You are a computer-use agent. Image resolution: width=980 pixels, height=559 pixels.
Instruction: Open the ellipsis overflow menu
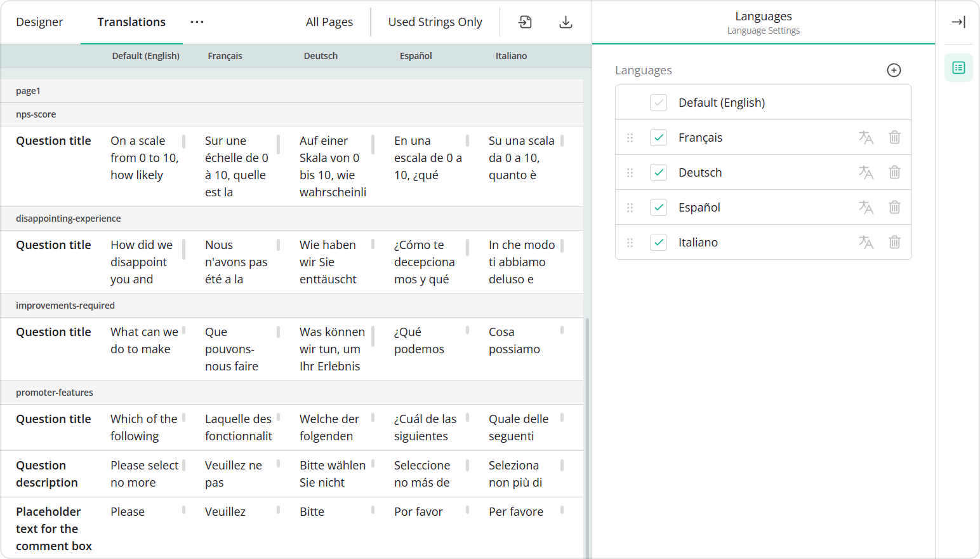pyautogui.click(x=197, y=22)
